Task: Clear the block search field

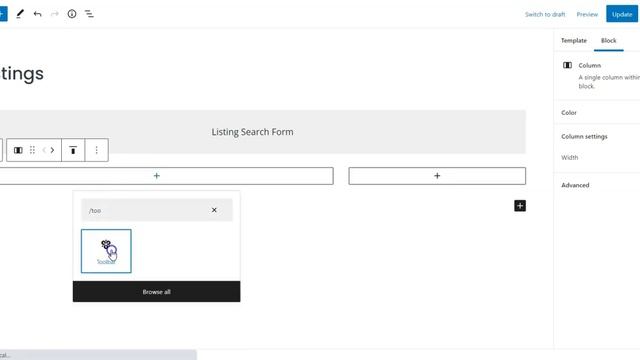Action: coord(214,210)
